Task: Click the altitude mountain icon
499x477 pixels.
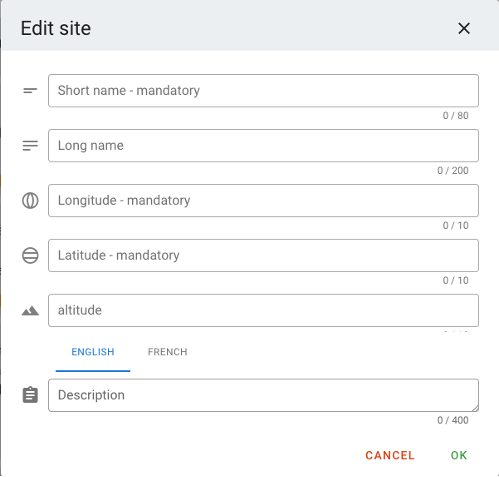Action: pyautogui.click(x=30, y=311)
